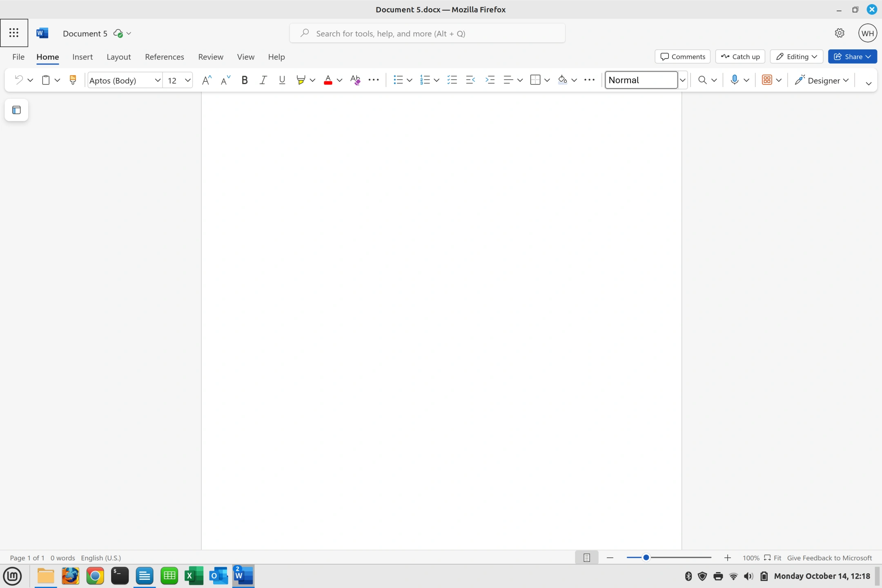Click the add-ins grid icon

(767, 80)
